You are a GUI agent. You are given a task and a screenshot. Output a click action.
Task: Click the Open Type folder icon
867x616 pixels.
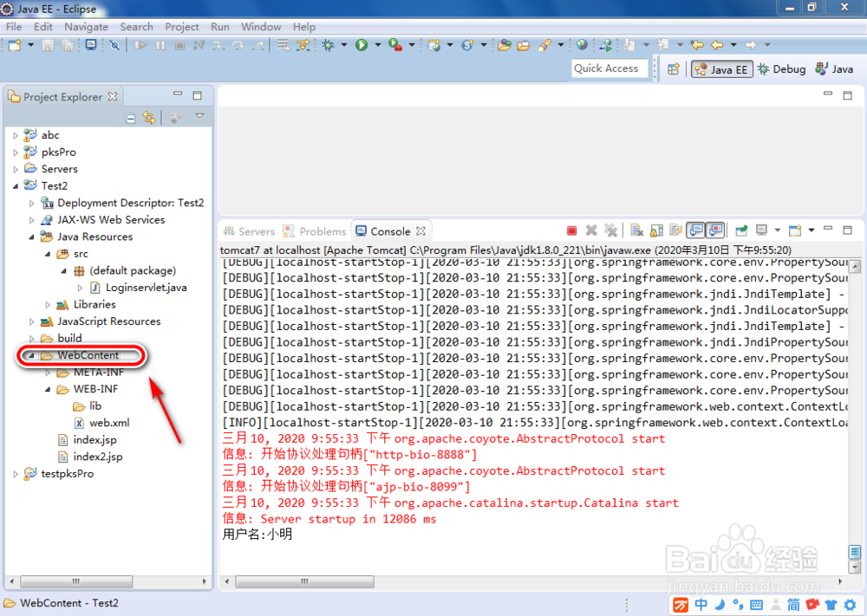point(504,45)
